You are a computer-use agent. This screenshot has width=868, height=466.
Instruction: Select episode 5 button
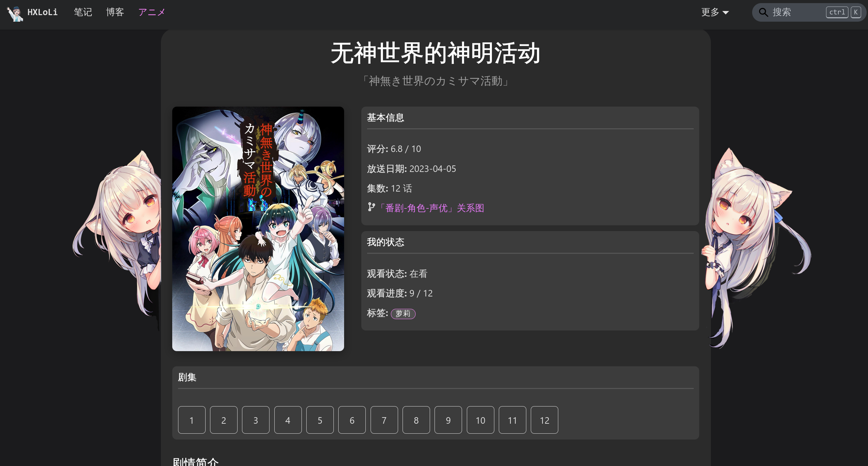coord(320,420)
